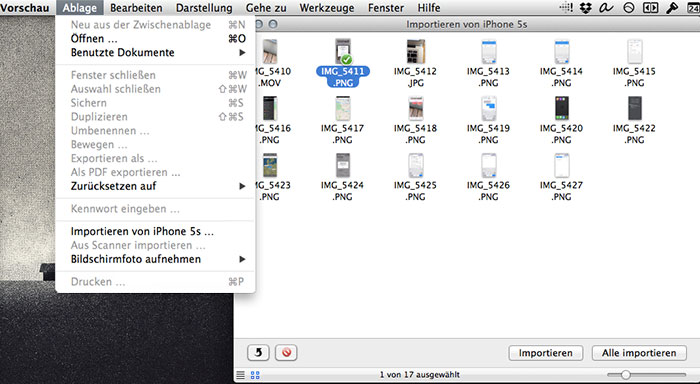The image size is (700, 384).
Task: Click the rotate button in import window
Action: tap(258, 353)
